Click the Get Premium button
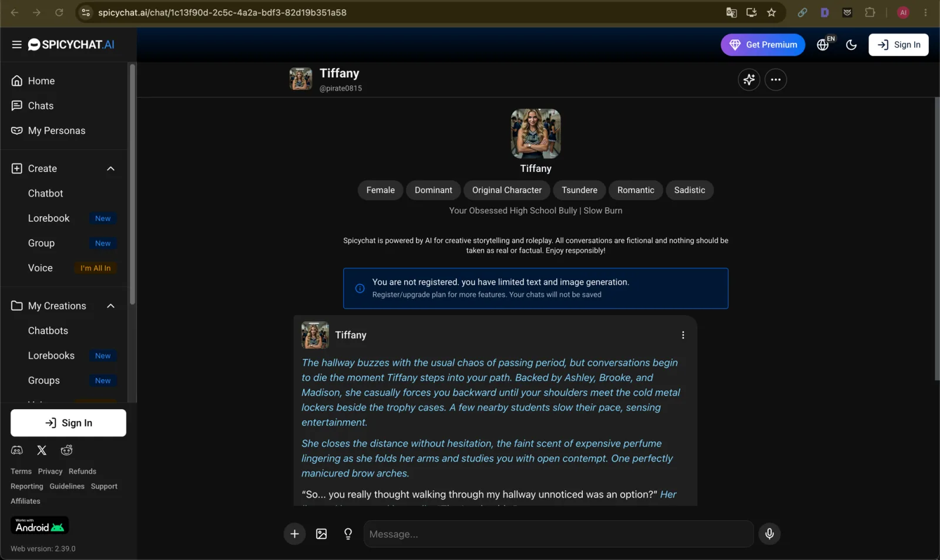This screenshot has width=940, height=560. pos(763,45)
